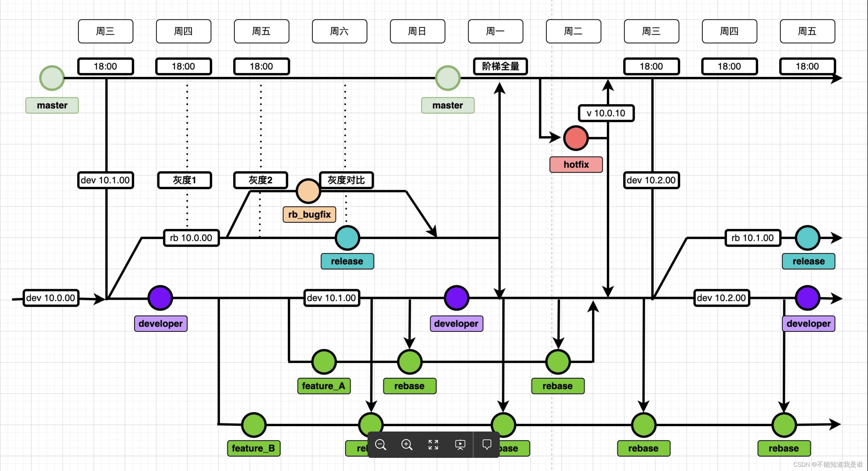Click the 灰度对比 label box
This screenshot has width=868, height=471.
pyautogui.click(x=346, y=180)
